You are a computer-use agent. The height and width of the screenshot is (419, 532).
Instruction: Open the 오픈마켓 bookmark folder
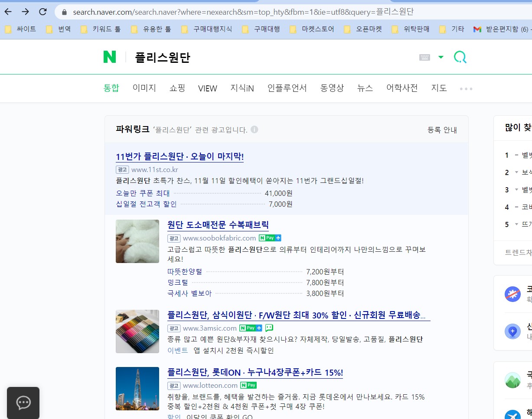363,29
